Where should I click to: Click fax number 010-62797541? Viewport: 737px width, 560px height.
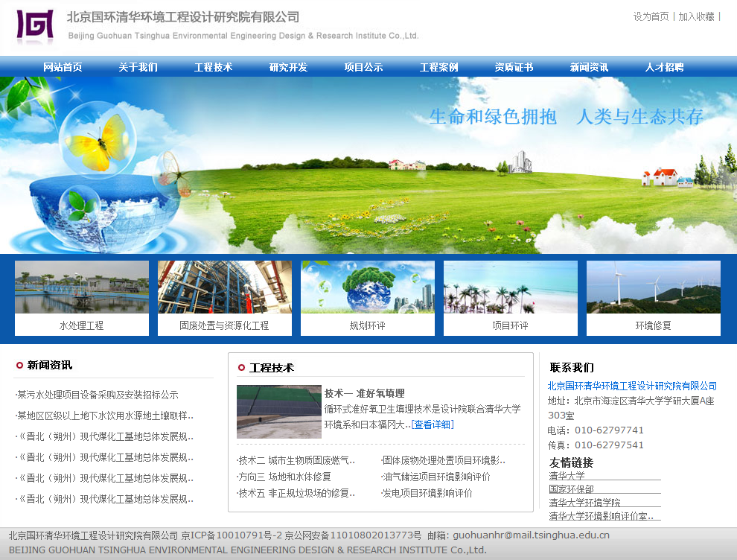pyautogui.click(x=609, y=445)
